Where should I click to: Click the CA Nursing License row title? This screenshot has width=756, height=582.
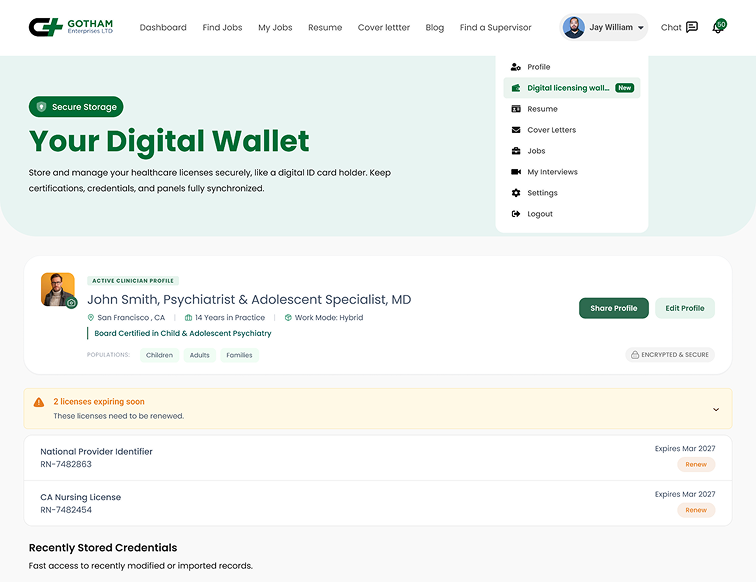click(81, 497)
